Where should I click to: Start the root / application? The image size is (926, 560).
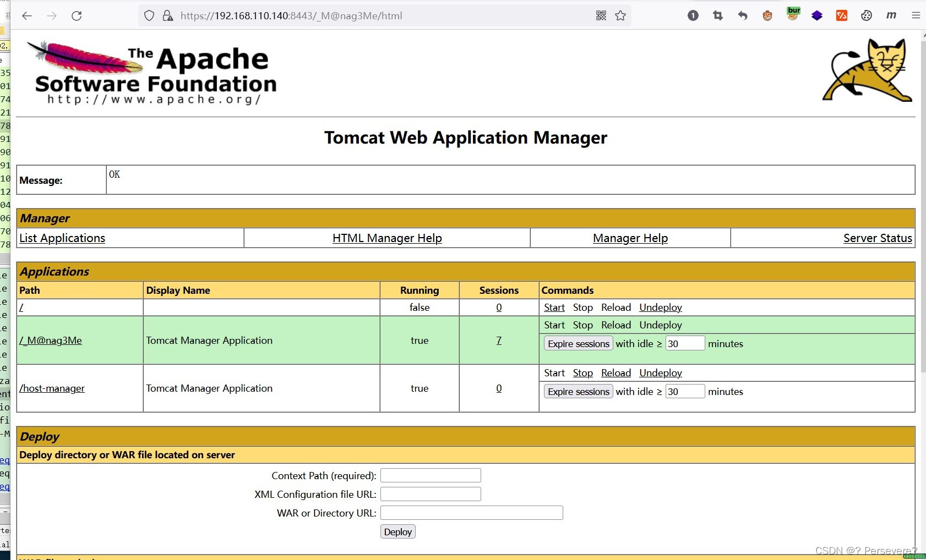point(554,308)
